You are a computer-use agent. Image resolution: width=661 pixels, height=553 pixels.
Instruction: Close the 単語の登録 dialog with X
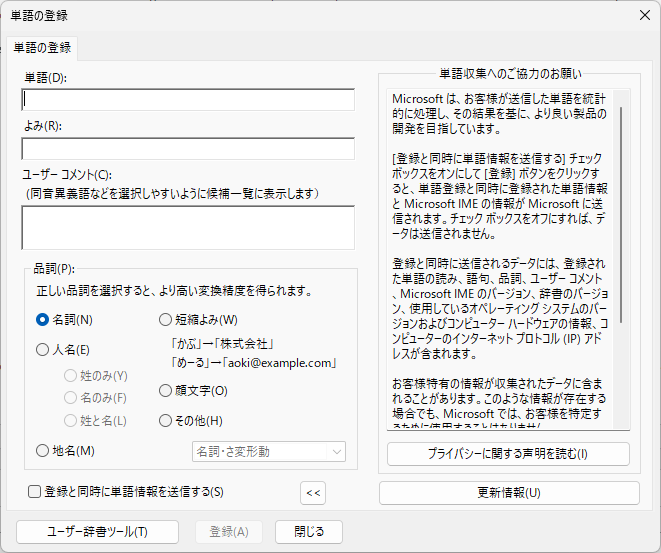click(x=645, y=15)
